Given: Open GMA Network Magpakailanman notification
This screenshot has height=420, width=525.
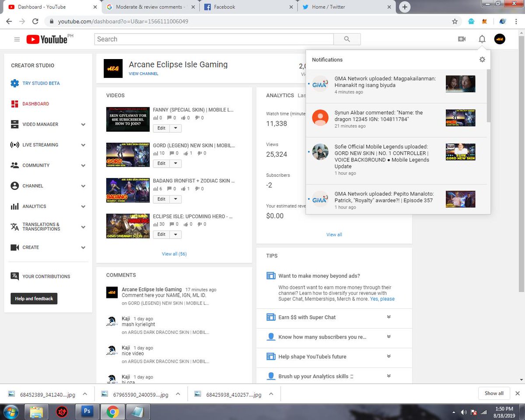Looking at the screenshot, I should pyautogui.click(x=396, y=86).
